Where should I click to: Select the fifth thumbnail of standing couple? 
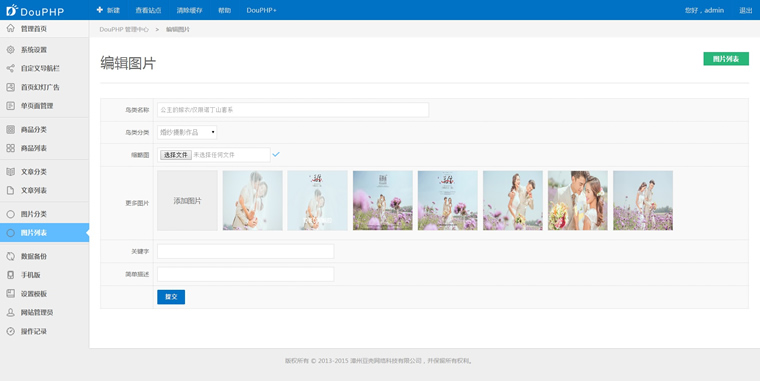[x=513, y=200]
